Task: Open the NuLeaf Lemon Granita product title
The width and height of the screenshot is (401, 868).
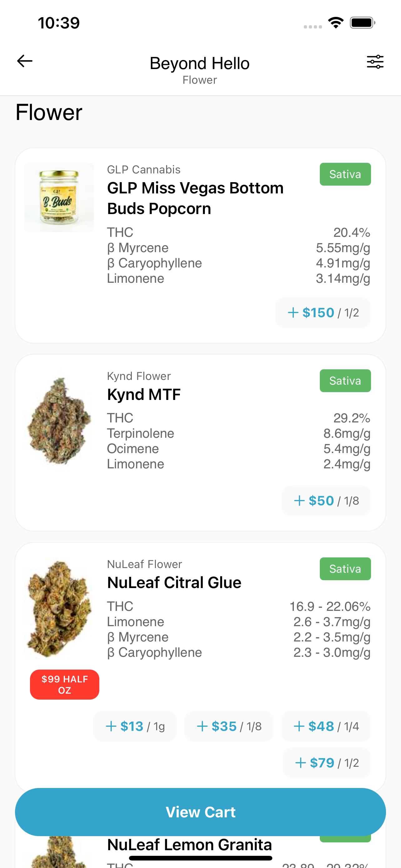Action: click(189, 845)
